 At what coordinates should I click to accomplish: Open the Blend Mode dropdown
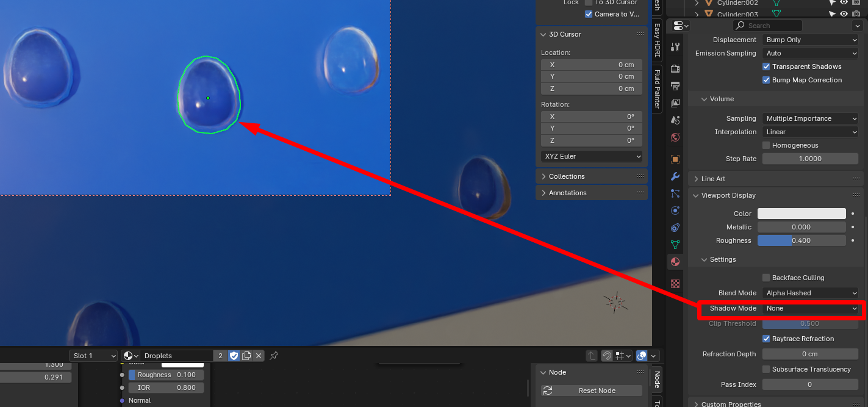click(x=811, y=293)
